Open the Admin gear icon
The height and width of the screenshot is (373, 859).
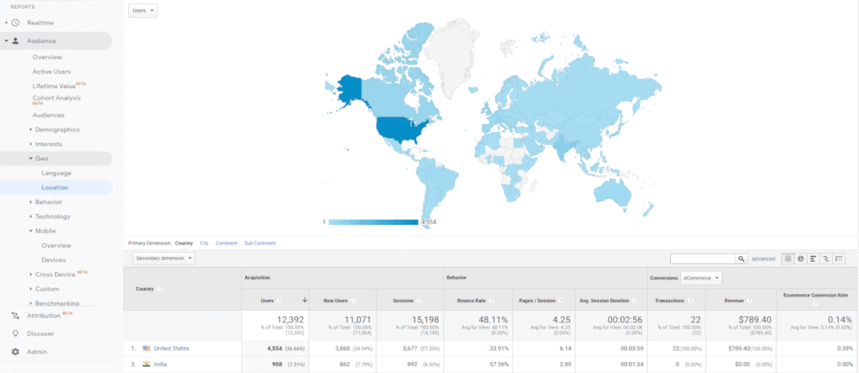15,352
